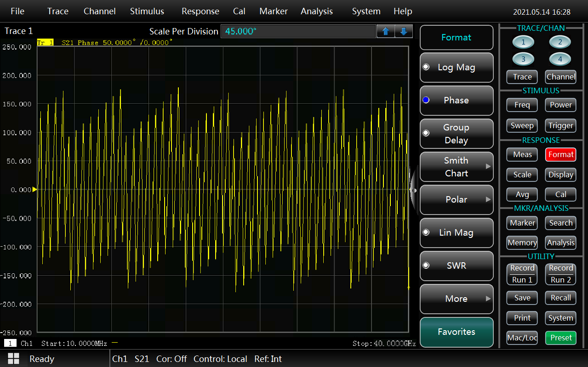Expand the More formats submenu
Screen dimensions: 588x367
pyautogui.click(x=457, y=299)
